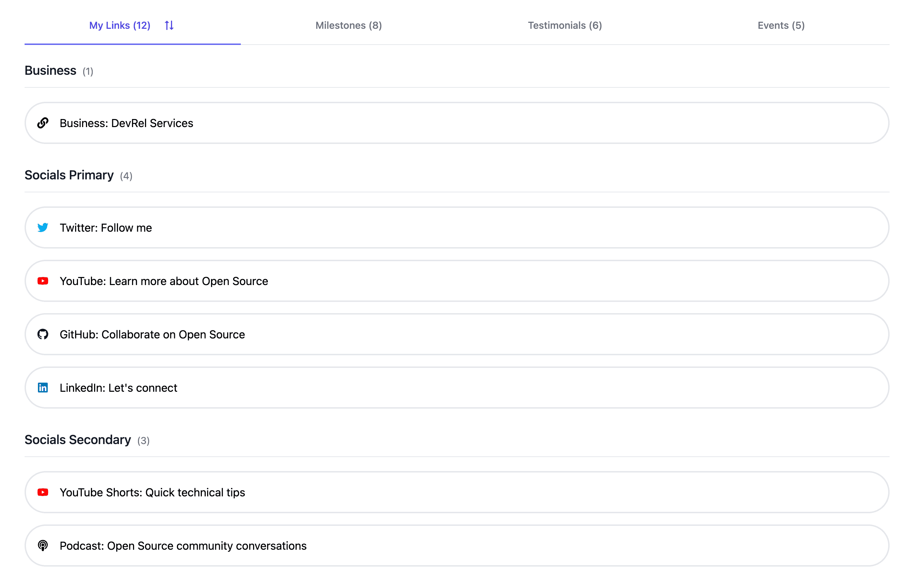Click the sort arrows icon beside My Links
This screenshot has height=575, width=924.
(169, 26)
